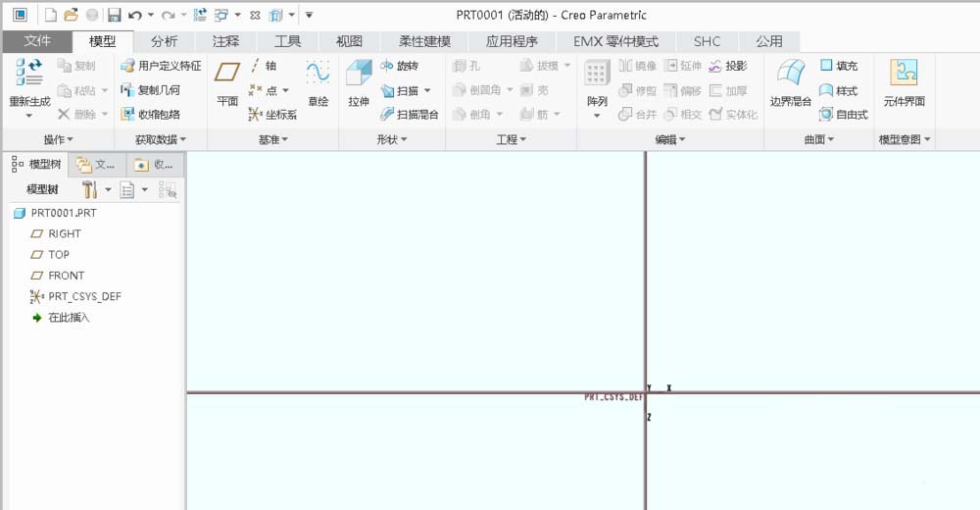Create a datum Plane (平面)
Image resolution: width=980 pixels, height=510 pixels.
coord(227,82)
